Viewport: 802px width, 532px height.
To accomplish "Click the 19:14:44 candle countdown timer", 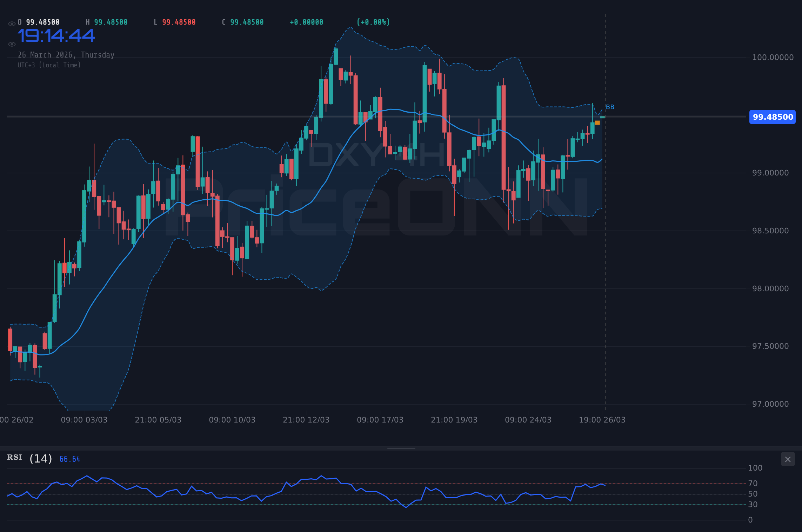I will (x=56, y=35).
